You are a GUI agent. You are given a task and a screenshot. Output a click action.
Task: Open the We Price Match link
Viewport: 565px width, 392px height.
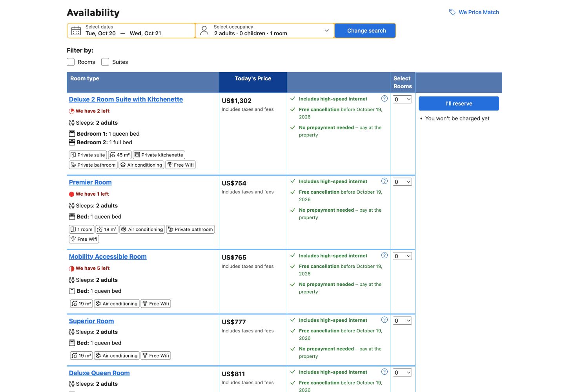479,12
